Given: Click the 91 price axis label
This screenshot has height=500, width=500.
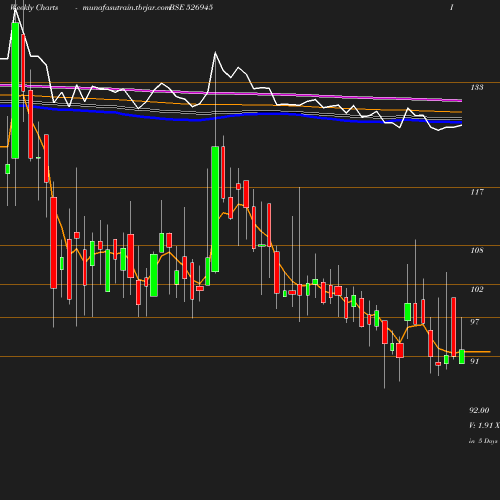Looking at the screenshot, I should pos(474,361).
